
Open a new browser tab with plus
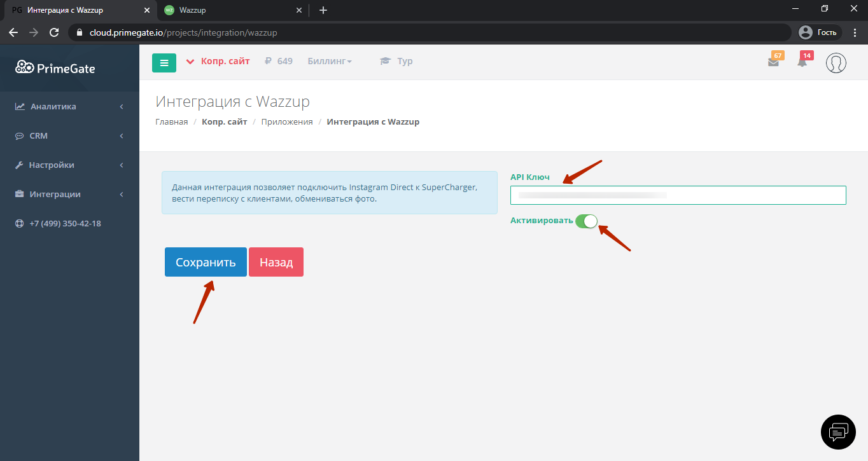[323, 10]
